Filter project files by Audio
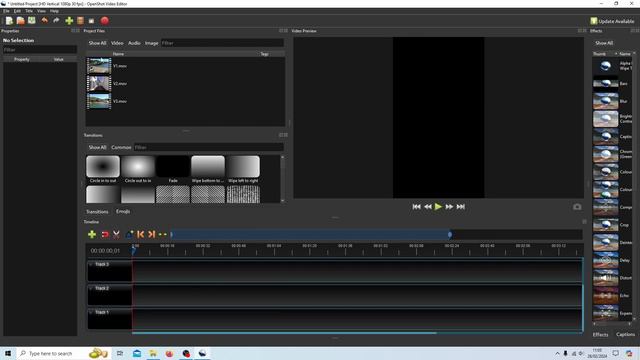This screenshot has width=640, height=360. pyautogui.click(x=134, y=43)
